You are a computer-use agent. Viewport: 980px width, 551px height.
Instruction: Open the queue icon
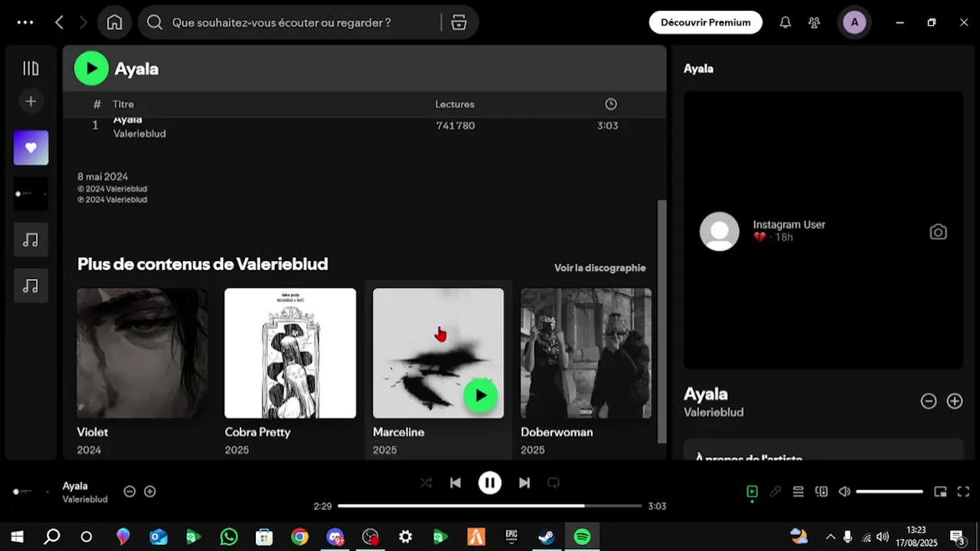[798, 491]
